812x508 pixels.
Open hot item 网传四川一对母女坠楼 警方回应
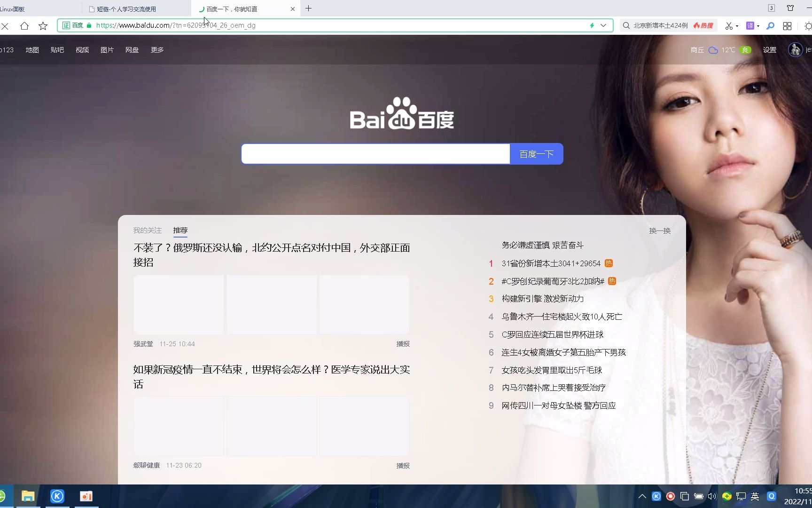(558, 405)
